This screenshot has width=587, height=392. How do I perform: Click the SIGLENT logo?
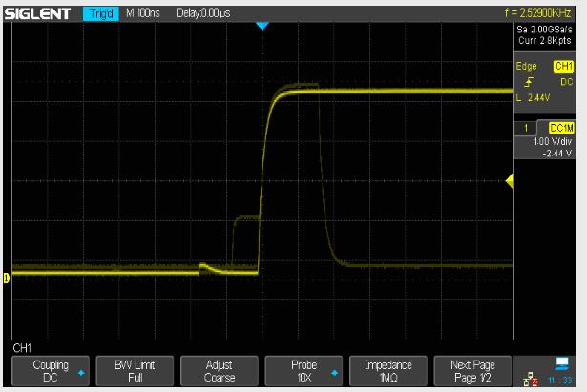click(37, 14)
